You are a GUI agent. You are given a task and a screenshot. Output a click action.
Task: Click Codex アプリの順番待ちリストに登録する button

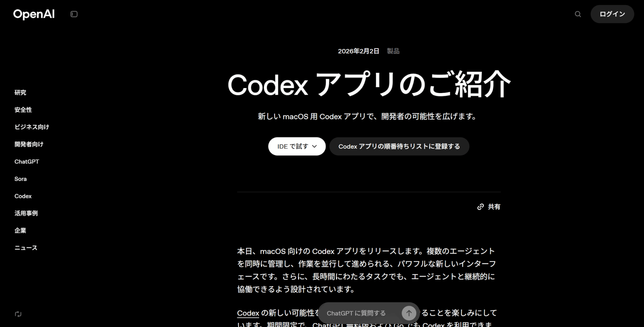point(399,147)
